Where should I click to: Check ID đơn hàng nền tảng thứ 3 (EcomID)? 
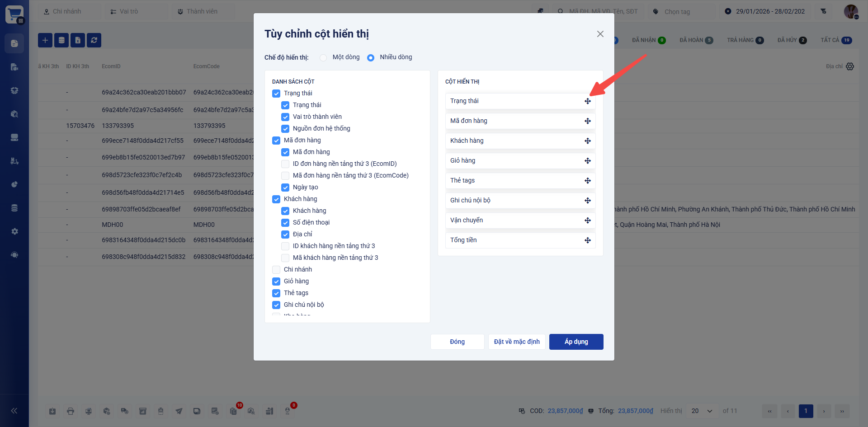[285, 164]
